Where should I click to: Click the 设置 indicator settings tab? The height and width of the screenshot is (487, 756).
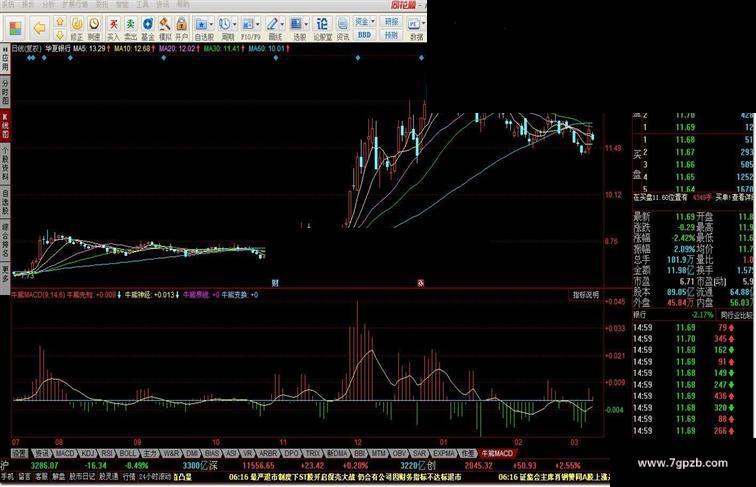(x=20, y=453)
